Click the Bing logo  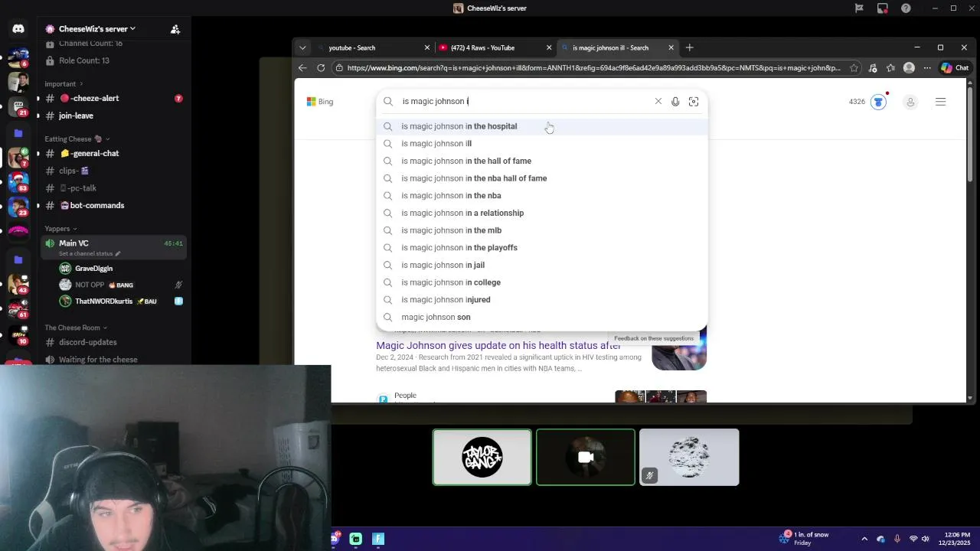pos(320,101)
